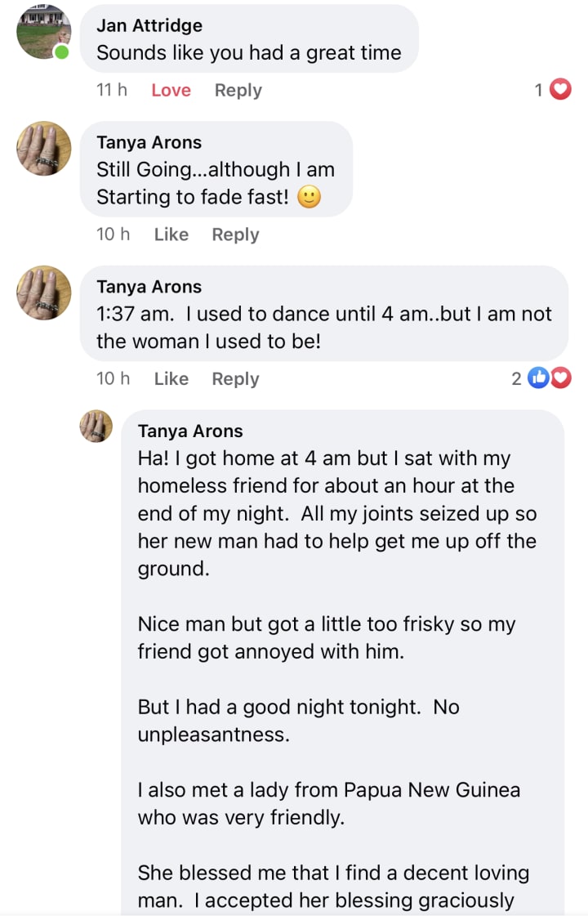Click the 11 h timestamp on Jan's comment
The image size is (588, 916).
coord(112,91)
